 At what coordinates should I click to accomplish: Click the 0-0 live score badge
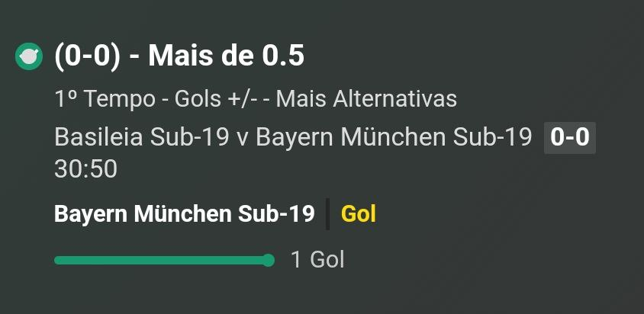pyautogui.click(x=570, y=137)
